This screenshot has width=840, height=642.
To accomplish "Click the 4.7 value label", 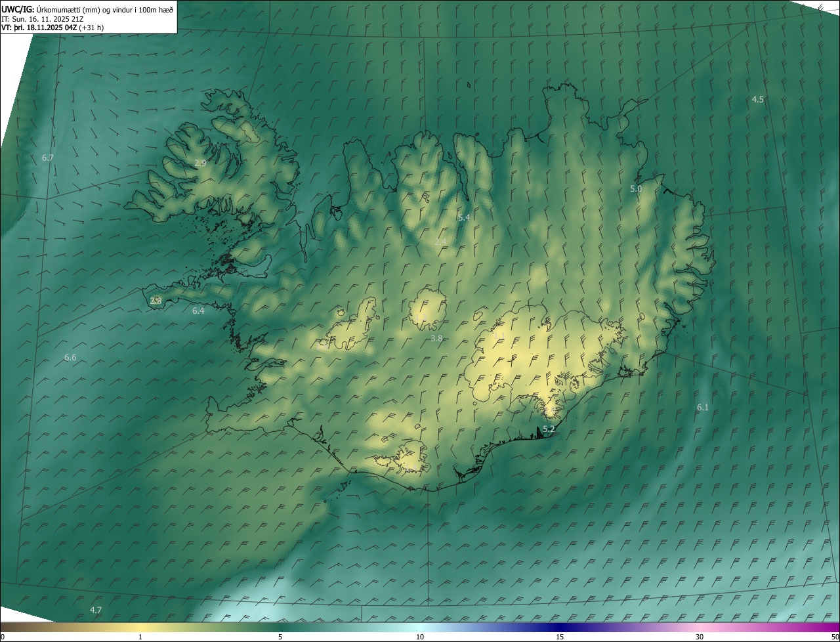I will click(96, 610).
